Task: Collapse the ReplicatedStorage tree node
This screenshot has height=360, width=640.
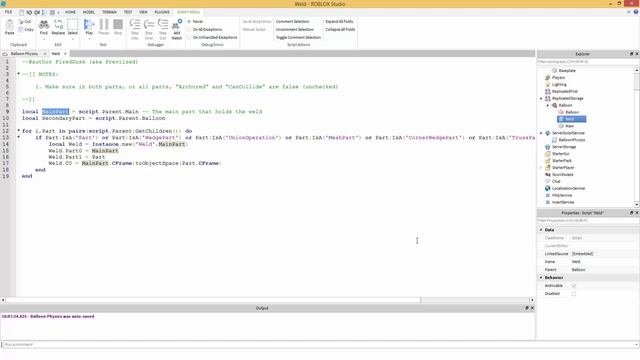Action: 541,98
